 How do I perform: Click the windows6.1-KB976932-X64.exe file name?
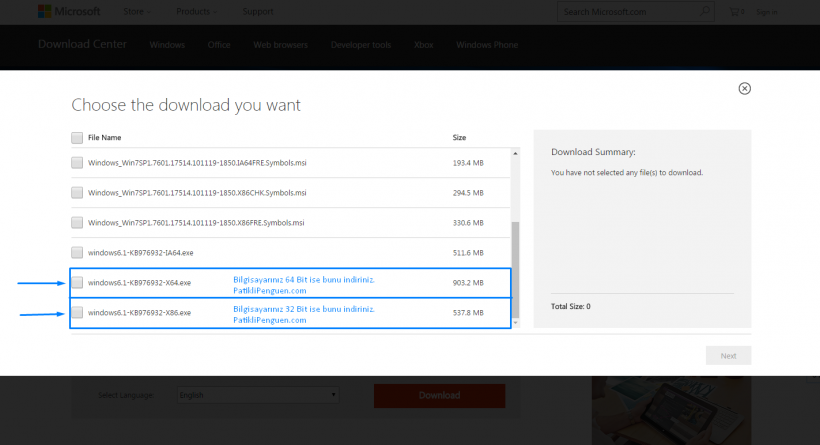point(139,283)
